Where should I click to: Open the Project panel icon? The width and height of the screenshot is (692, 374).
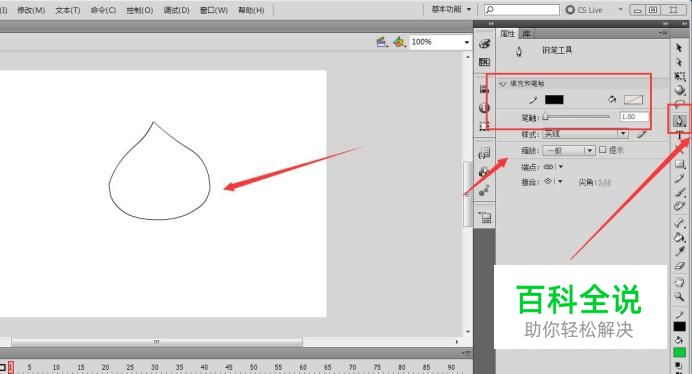[485, 217]
